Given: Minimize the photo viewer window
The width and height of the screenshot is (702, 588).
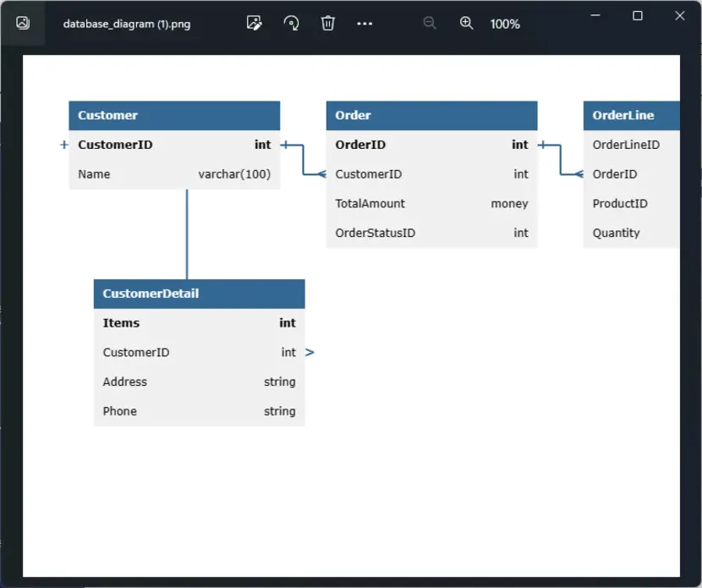Looking at the screenshot, I should click(x=595, y=16).
